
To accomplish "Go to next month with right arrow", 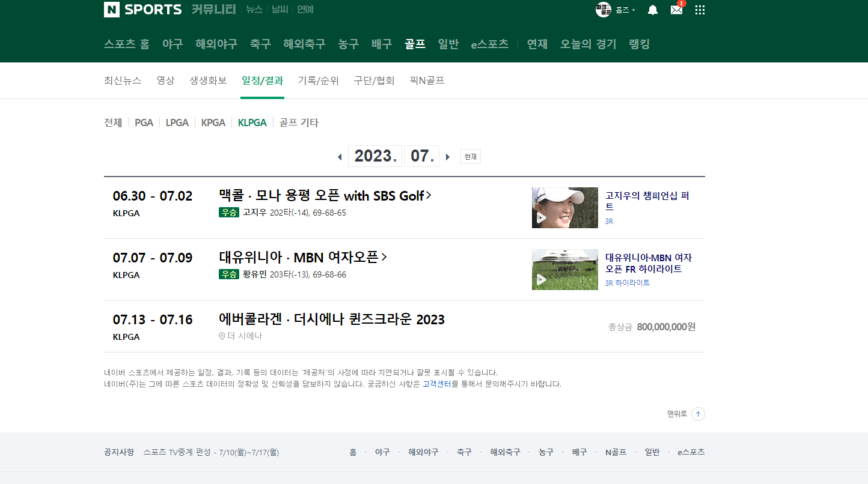I will (x=447, y=157).
